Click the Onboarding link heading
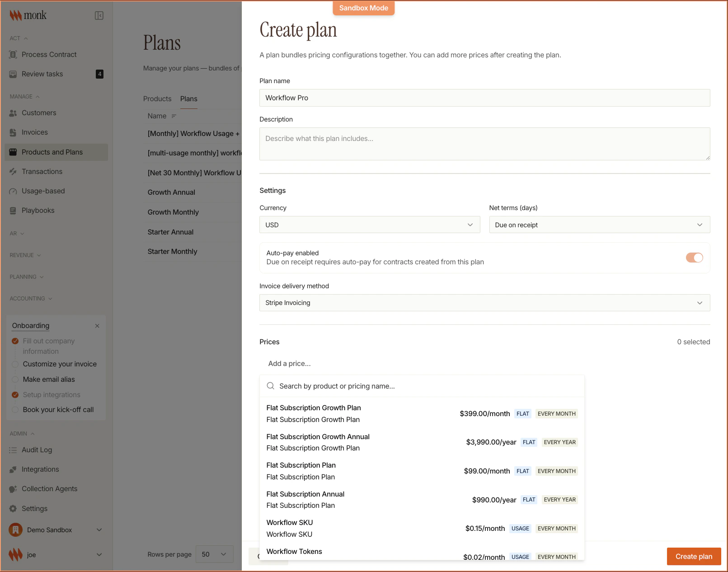Image resolution: width=728 pixels, height=572 pixels. tap(31, 326)
